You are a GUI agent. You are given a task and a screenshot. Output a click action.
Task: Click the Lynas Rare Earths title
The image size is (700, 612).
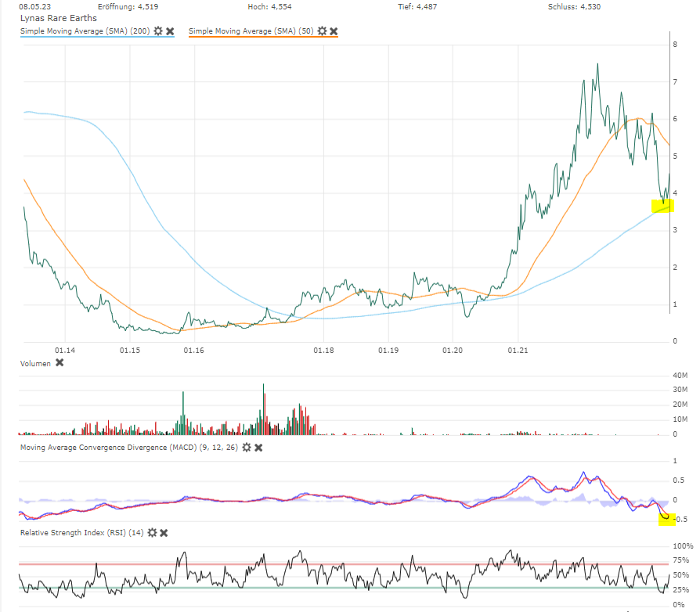[x=59, y=18]
